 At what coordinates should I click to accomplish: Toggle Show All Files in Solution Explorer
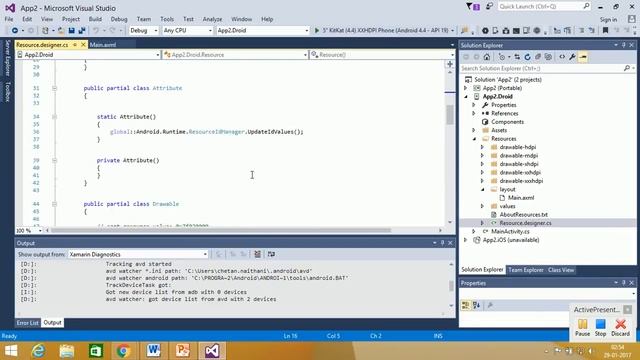548,57
